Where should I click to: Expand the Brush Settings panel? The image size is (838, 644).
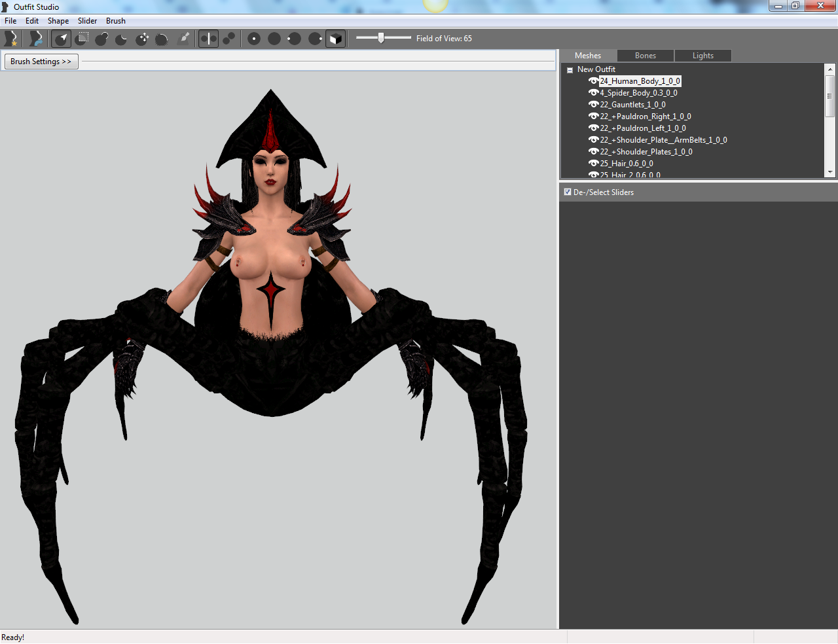pos(41,62)
